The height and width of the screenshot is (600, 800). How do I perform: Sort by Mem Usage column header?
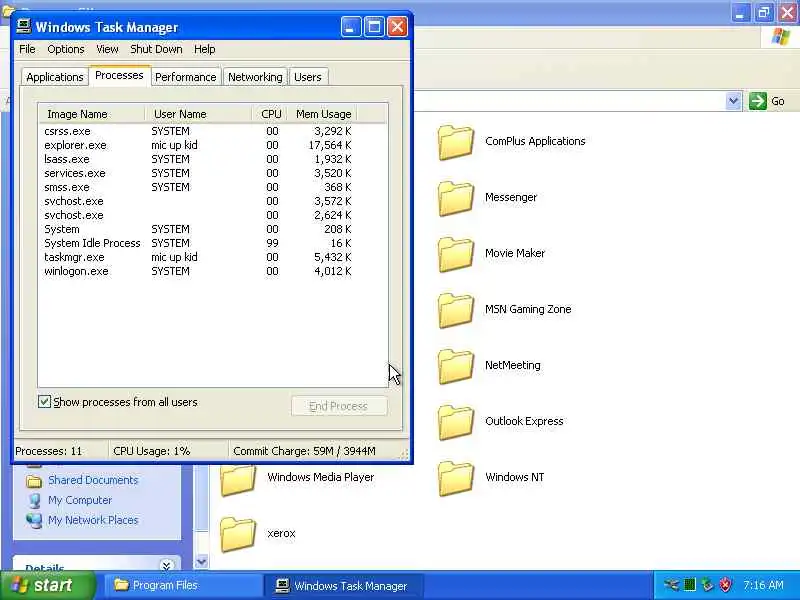point(322,114)
